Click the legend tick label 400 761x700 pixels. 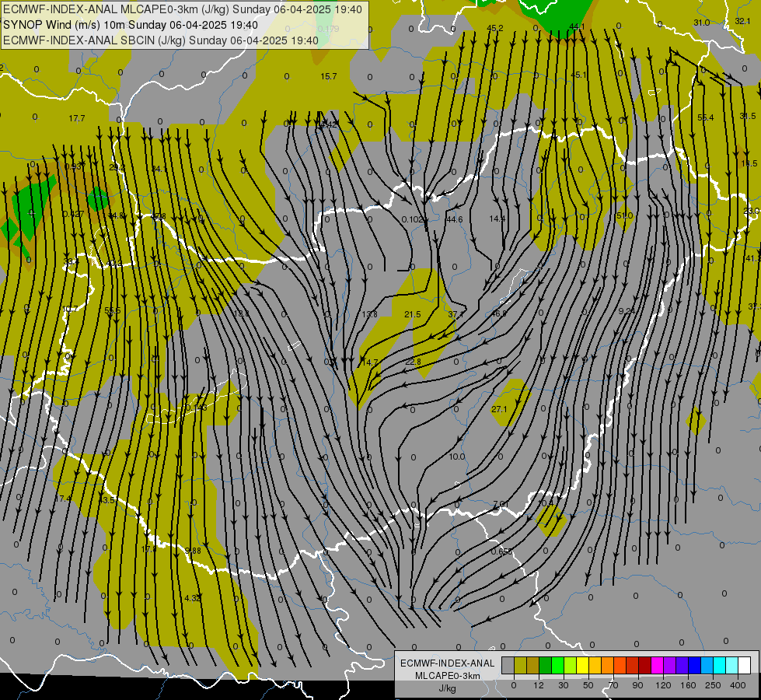click(738, 685)
